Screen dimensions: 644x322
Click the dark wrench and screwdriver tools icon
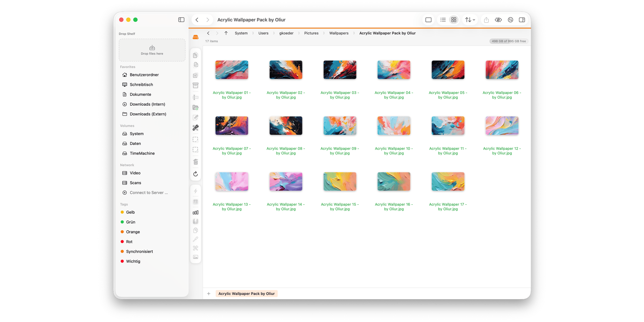(x=196, y=128)
